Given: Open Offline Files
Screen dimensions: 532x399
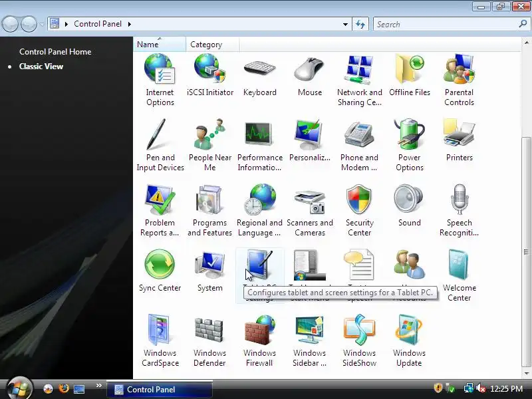Looking at the screenshot, I should [410, 76].
